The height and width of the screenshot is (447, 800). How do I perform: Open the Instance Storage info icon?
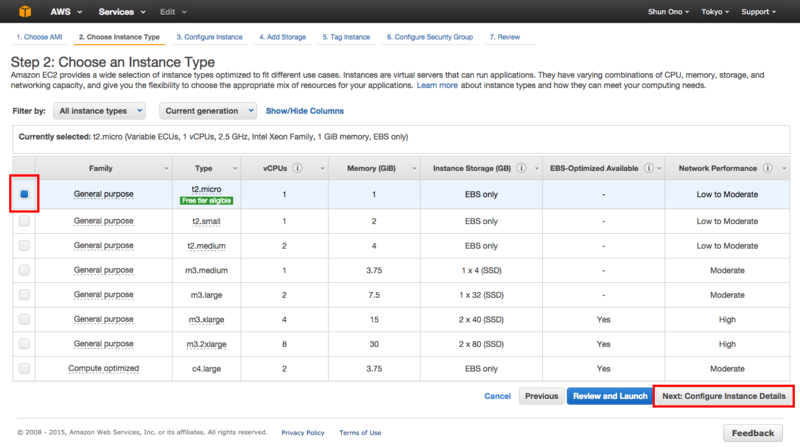pos(521,168)
